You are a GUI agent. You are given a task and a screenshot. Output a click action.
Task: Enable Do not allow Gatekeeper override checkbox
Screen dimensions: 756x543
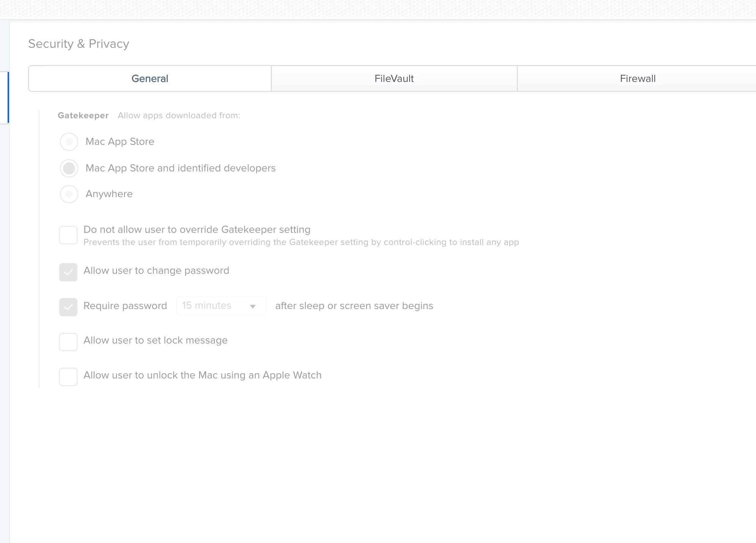pyautogui.click(x=68, y=235)
